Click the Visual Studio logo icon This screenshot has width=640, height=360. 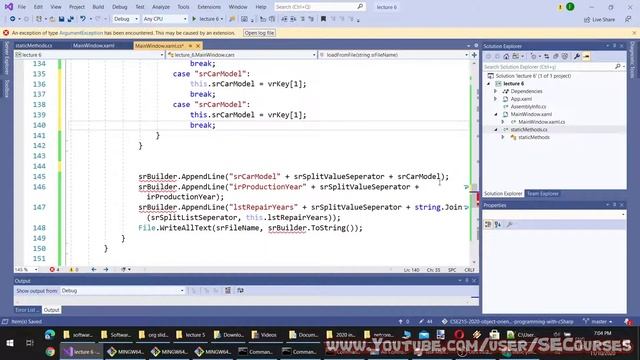click(9, 7)
